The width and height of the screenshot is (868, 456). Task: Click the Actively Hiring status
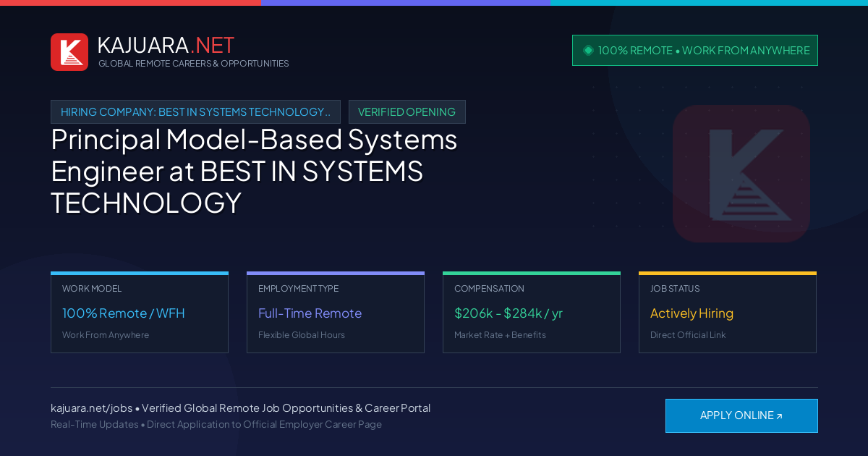[692, 313]
